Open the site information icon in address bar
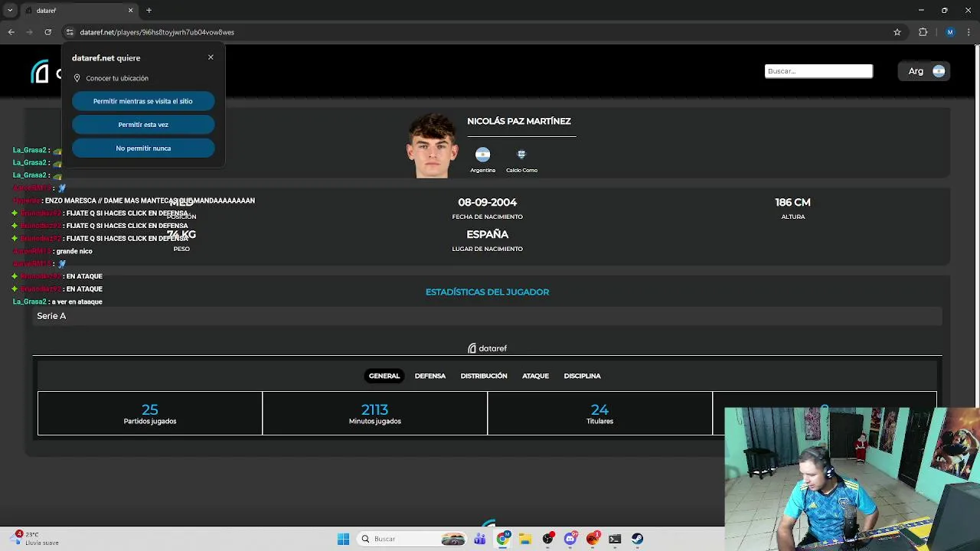 [70, 32]
